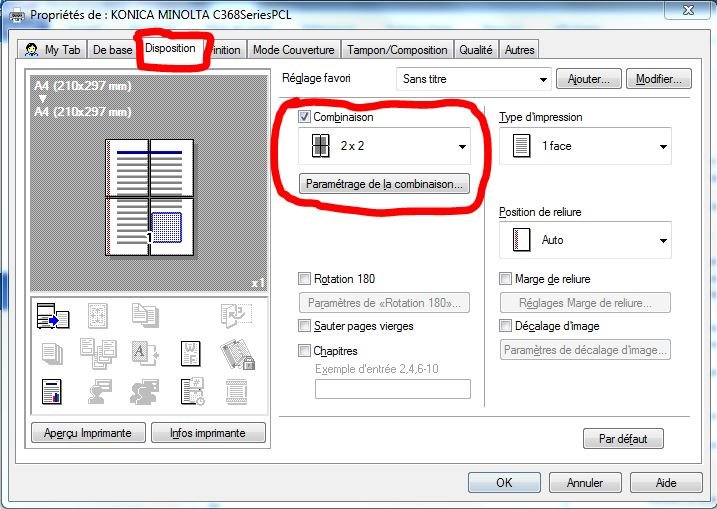The height and width of the screenshot is (509, 717).
Task: Enable the Rotation 180 checkbox
Action: point(304,278)
